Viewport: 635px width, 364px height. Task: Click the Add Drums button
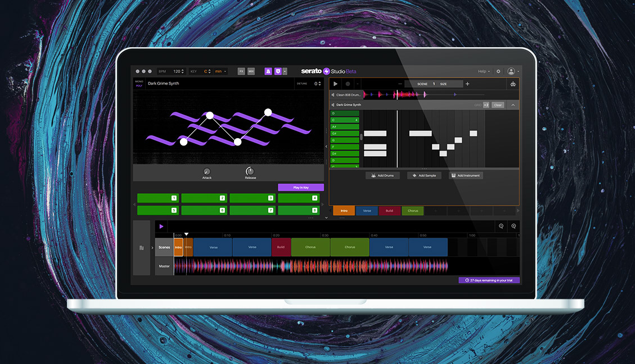(x=382, y=175)
